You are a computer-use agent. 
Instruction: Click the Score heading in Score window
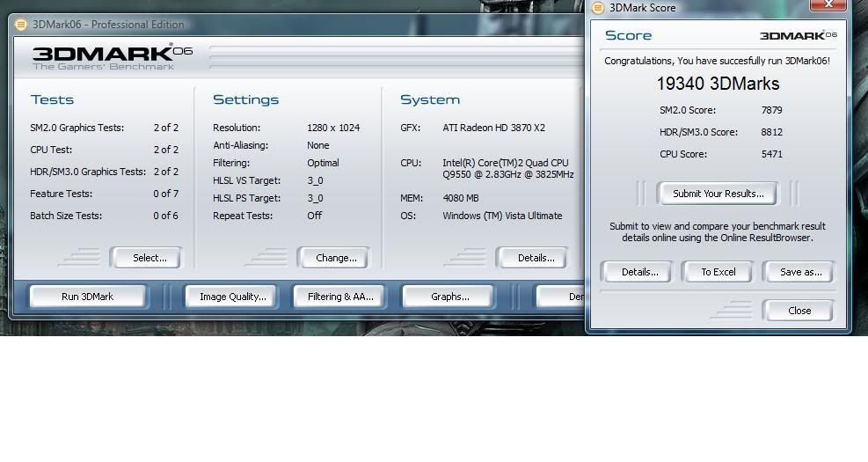(x=628, y=35)
